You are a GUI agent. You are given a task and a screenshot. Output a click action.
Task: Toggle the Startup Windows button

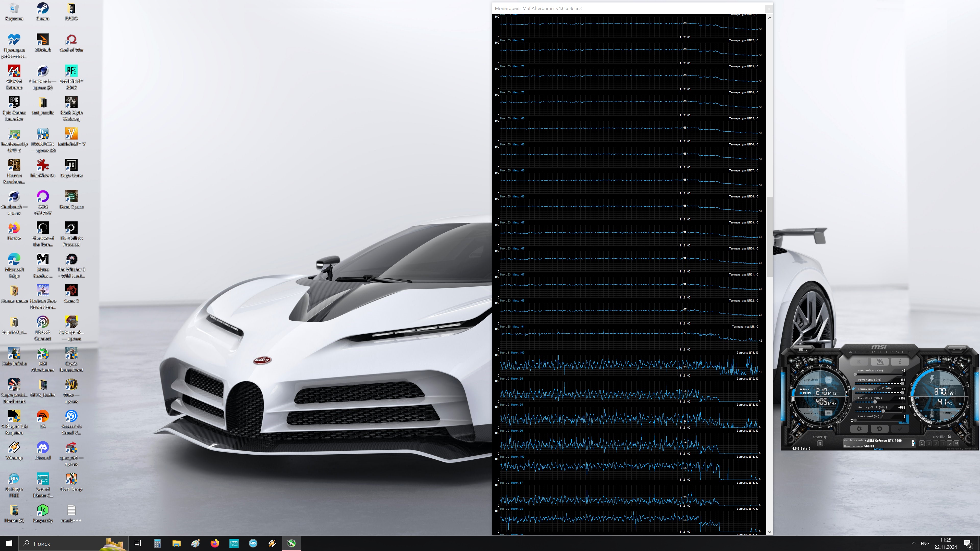[x=820, y=443]
